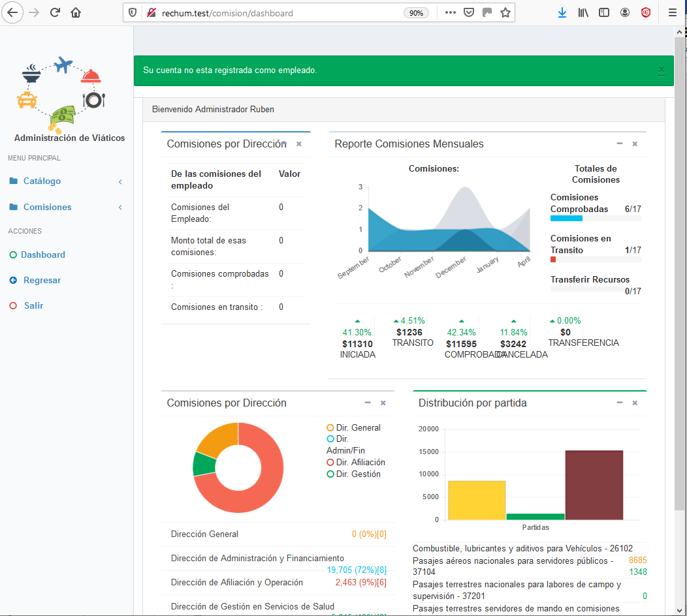Screen dimensions: 687x616
Task: Collapse the Distribución por partida panel
Action: [x=619, y=403]
